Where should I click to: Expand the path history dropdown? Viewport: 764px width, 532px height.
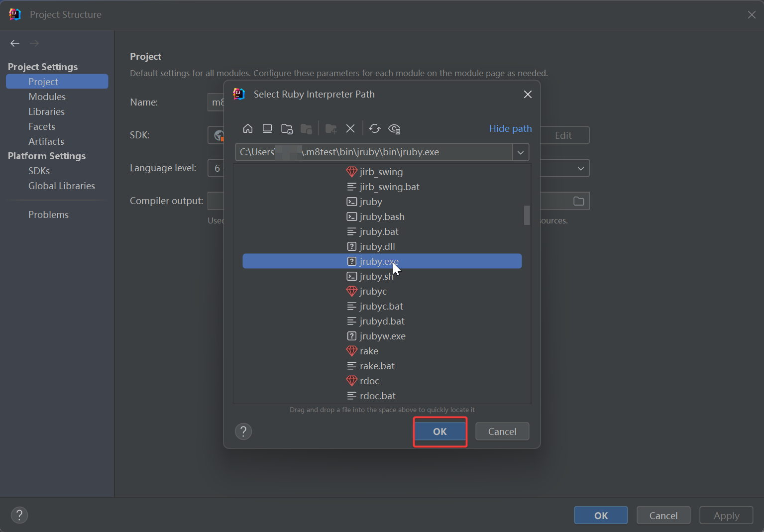click(521, 152)
